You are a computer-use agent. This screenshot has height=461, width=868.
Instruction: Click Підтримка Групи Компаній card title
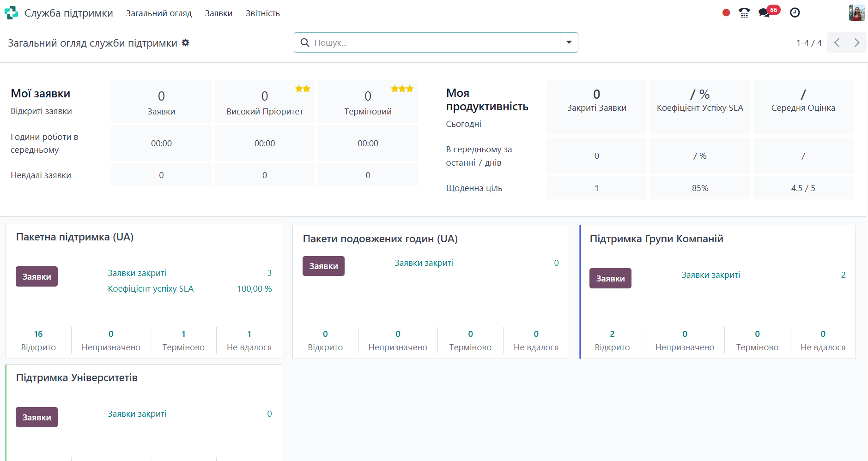(x=656, y=239)
